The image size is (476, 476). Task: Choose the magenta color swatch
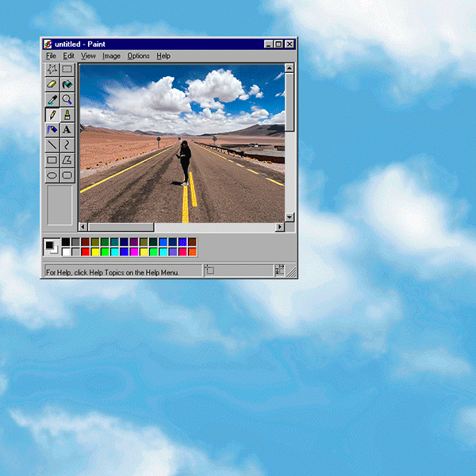coord(134,251)
